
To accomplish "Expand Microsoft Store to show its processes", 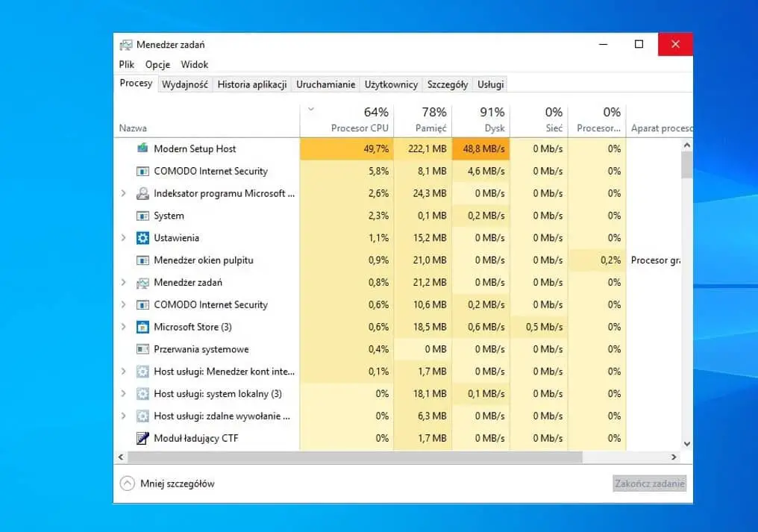I will click(x=123, y=327).
